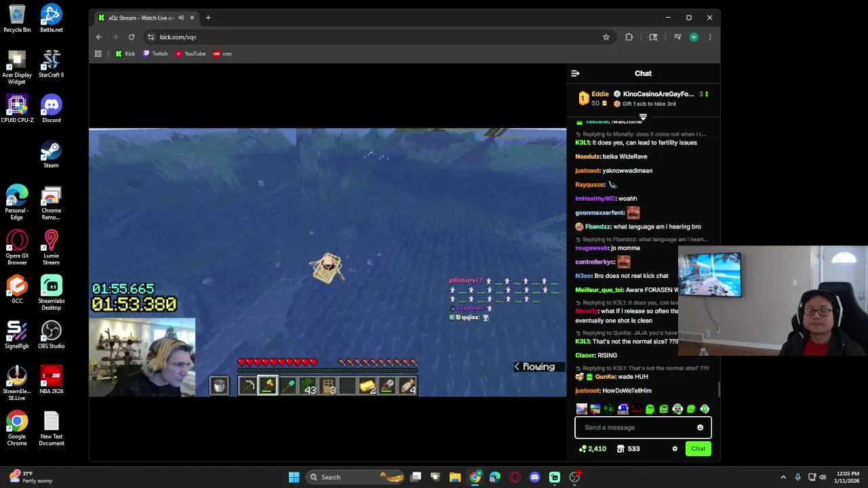Viewport: 868px width, 488px height.
Task: Open StarCraft II desktop shortcut
Action: coord(51,64)
